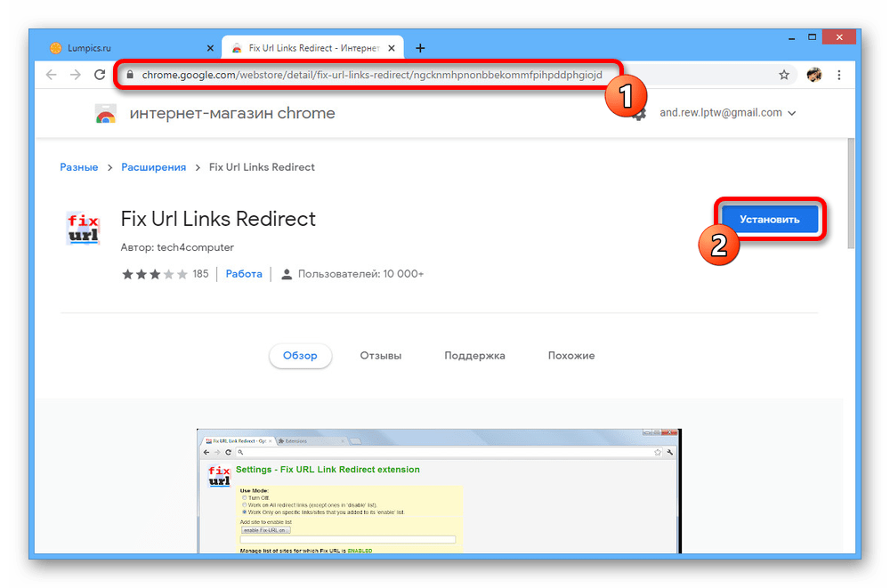Click the Chrome Web Store logo
890x588 pixels.
click(106, 114)
